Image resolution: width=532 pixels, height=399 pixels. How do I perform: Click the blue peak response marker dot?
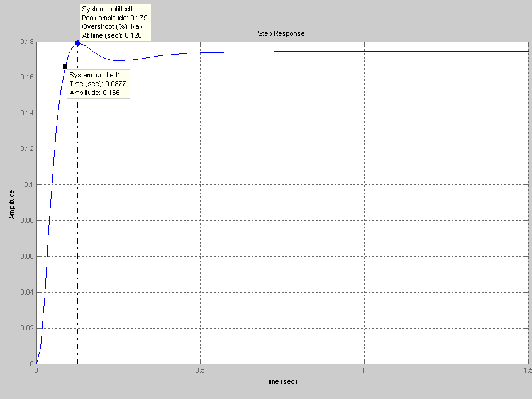[77, 43]
